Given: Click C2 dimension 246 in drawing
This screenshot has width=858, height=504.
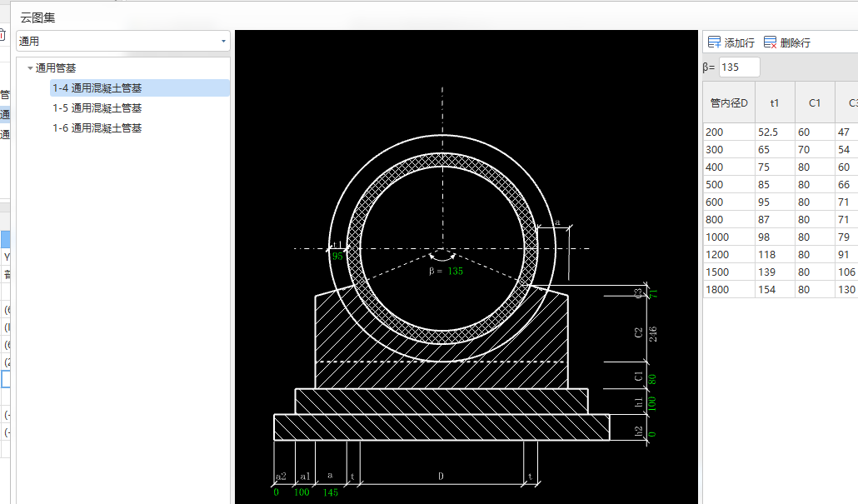Looking at the screenshot, I should 652,334.
